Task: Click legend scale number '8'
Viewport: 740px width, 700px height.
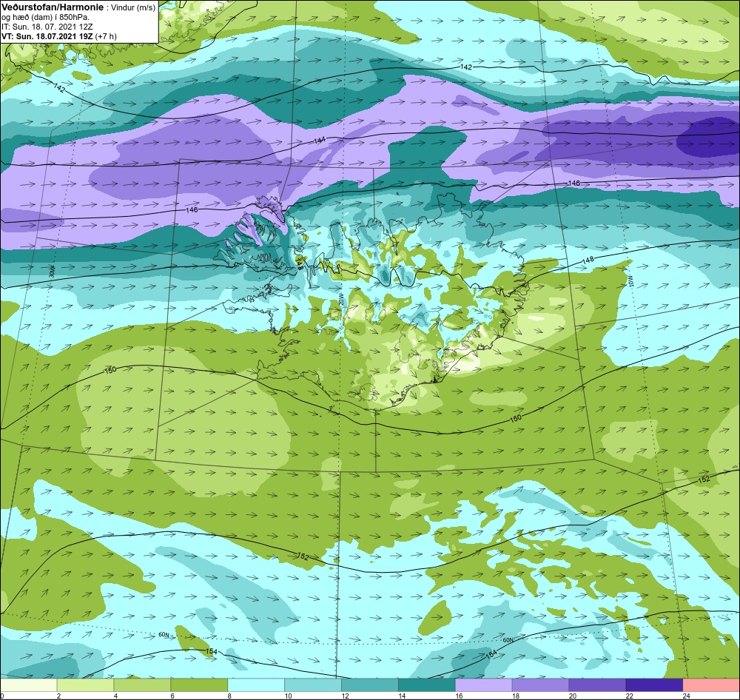Action: (231, 696)
